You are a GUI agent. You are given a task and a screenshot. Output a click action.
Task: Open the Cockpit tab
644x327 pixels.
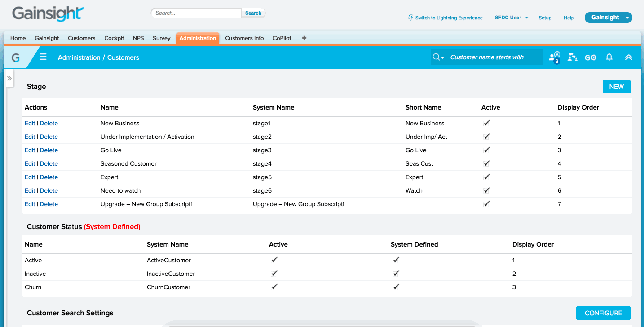point(114,38)
